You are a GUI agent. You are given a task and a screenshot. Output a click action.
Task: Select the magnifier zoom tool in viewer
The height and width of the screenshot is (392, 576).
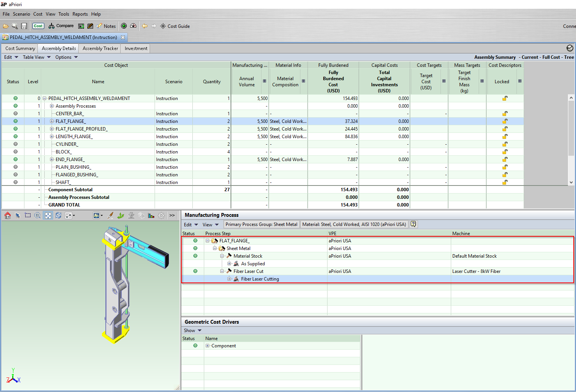click(37, 216)
